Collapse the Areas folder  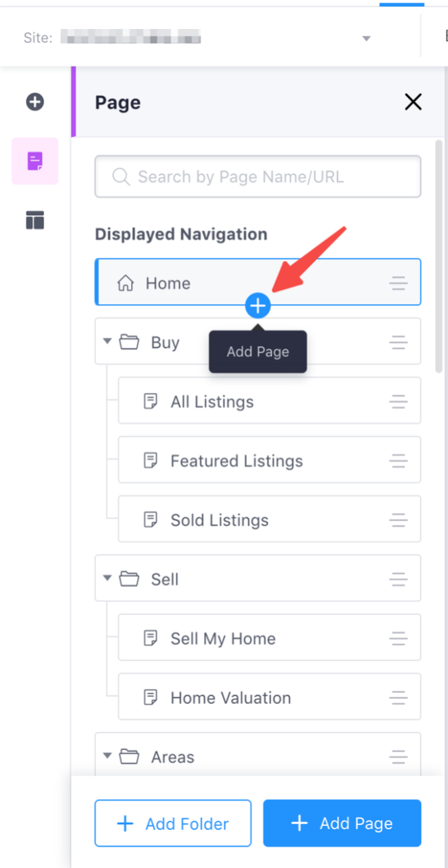(x=107, y=756)
